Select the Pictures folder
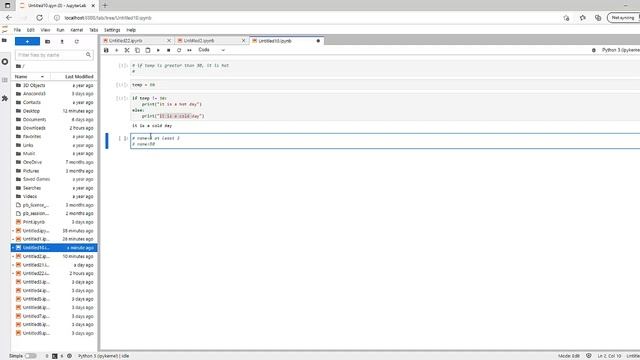 (54, 171)
